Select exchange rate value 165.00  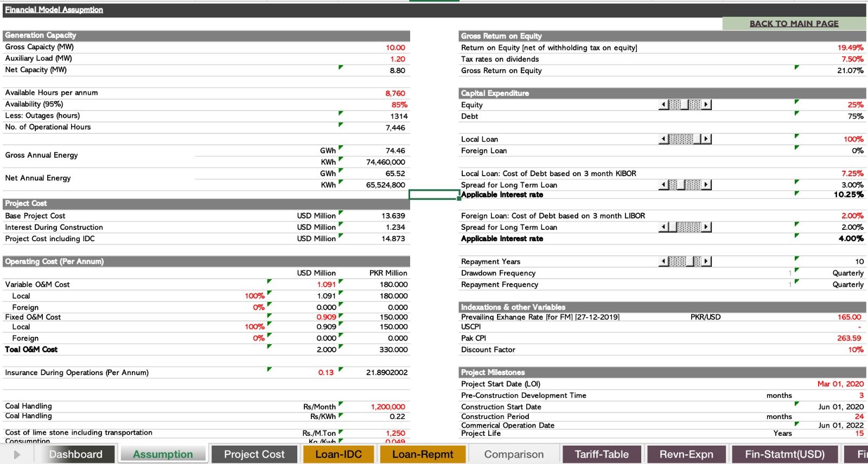(849, 317)
